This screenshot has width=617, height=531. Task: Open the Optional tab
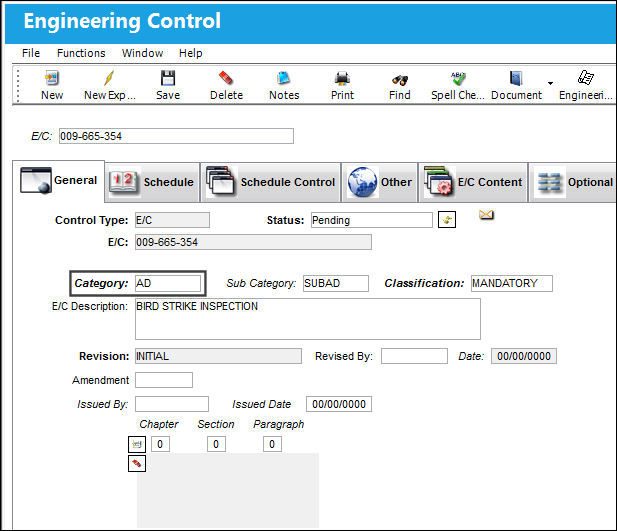[574, 182]
